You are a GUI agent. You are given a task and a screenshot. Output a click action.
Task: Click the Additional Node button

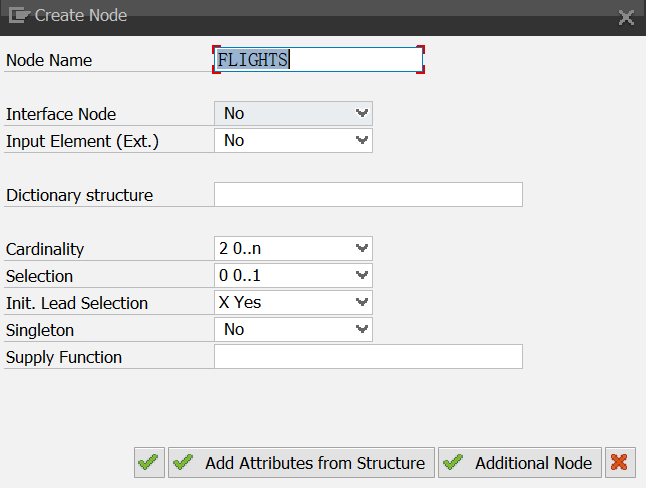tap(520, 462)
